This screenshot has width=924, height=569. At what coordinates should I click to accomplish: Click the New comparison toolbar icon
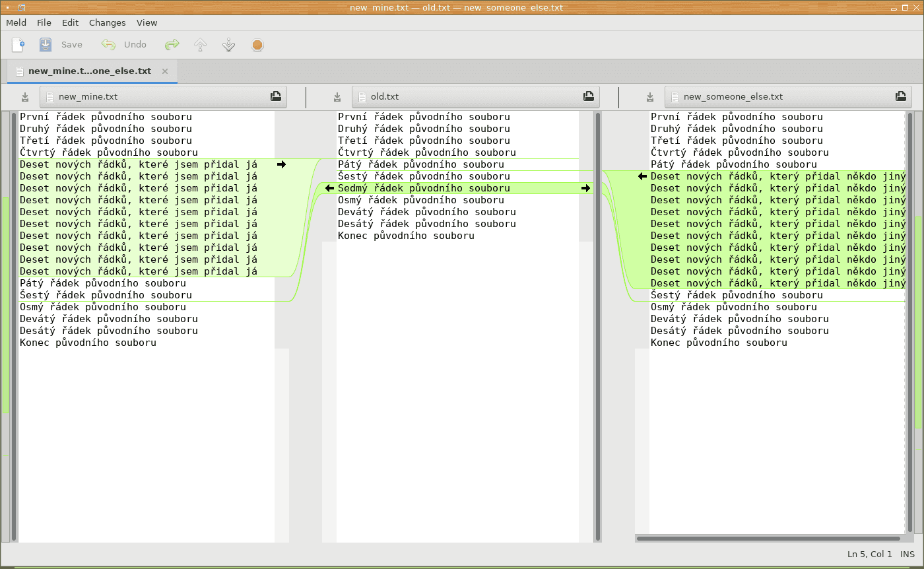(18, 45)
